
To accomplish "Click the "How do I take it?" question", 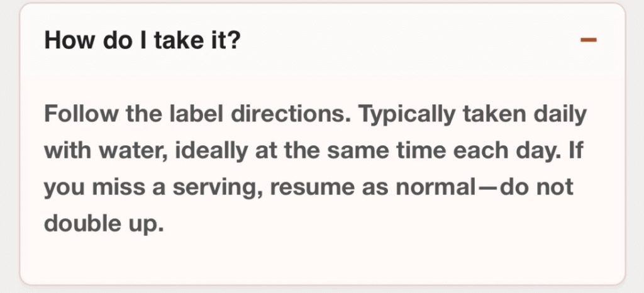I will coord(143,41).
